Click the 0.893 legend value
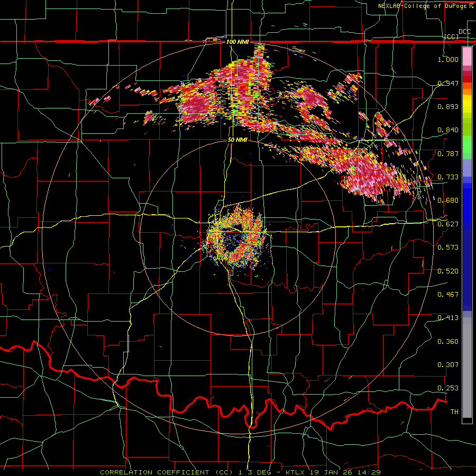The height and width of the screenshot is (476, 476). [x=448, y=106]
